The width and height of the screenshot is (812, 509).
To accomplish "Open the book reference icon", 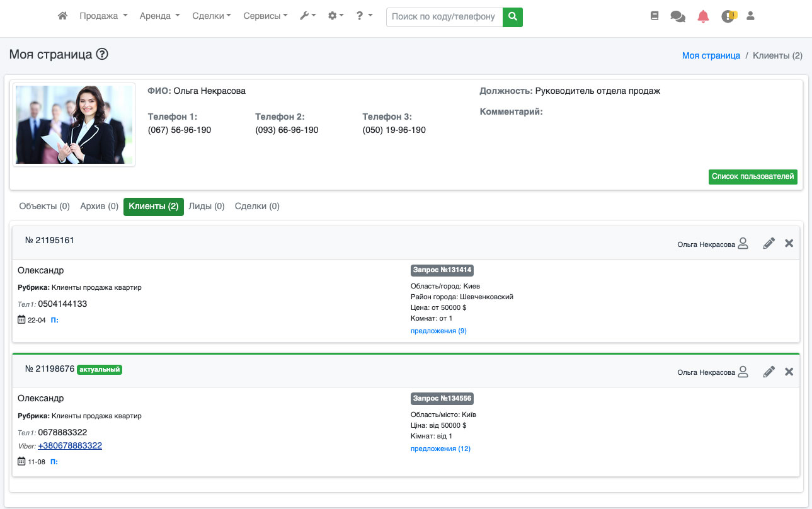I will (x=655, y=16).
